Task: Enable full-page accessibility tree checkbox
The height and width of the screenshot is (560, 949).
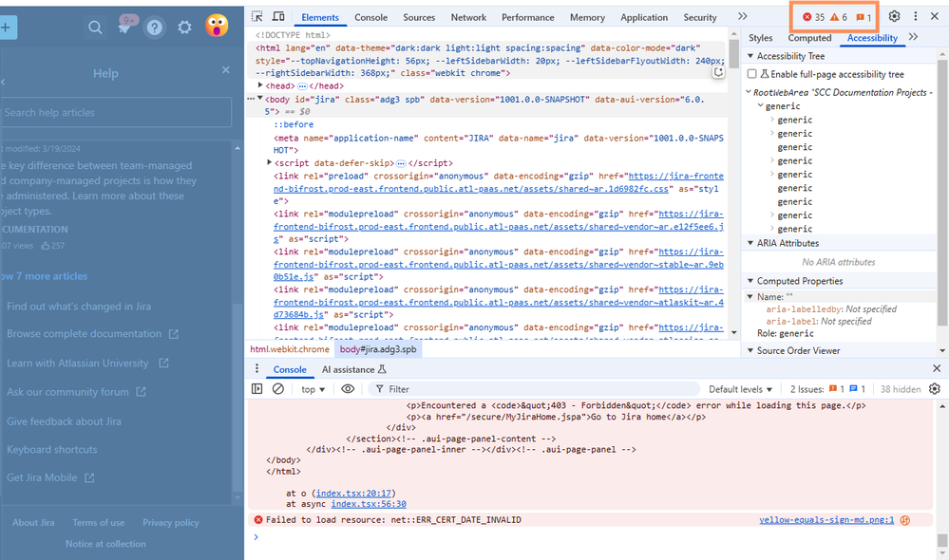Action: pyautogui.click(x=752, y=74)
